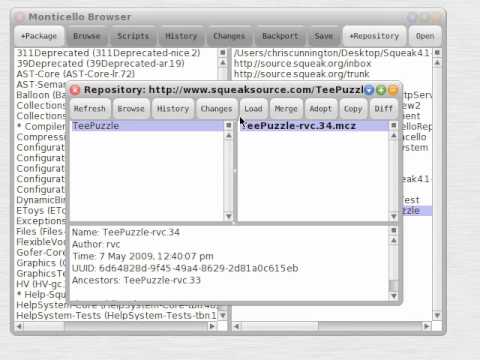Close the Repository window with red X

tap(75, 90)
